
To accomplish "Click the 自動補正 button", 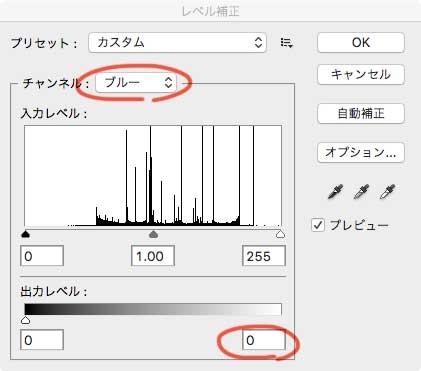I will coord(361,113).
